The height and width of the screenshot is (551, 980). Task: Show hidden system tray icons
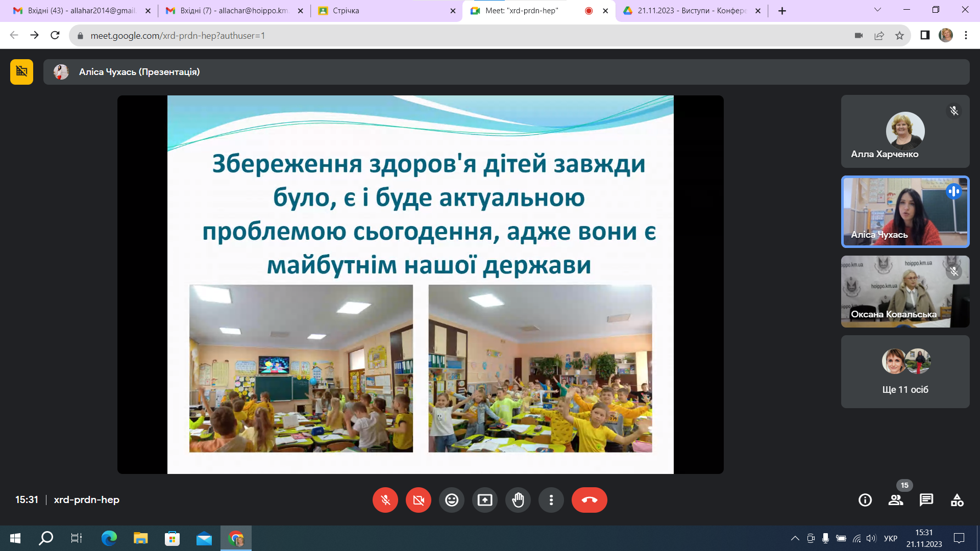click(795, 538)
